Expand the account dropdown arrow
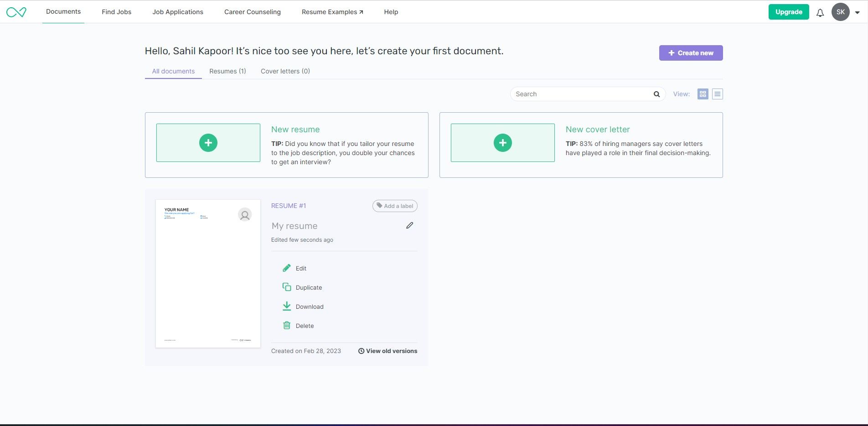Viewport: 868px width, 426px height. (858, 13)
